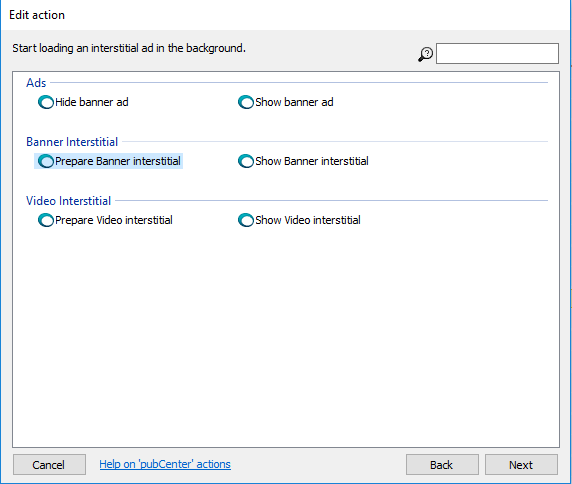Select the 'Hide banner ad' action label
The image size is (572, 484).
92,102
